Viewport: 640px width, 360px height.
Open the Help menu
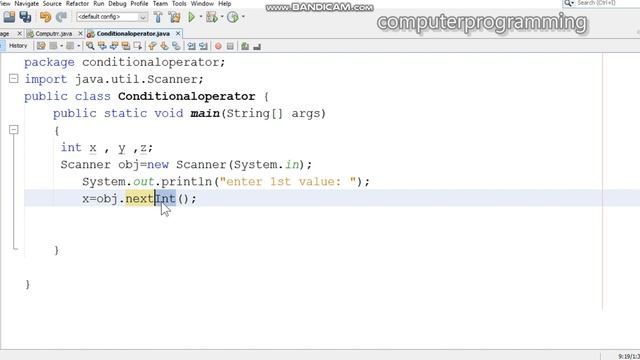[224, 4]
